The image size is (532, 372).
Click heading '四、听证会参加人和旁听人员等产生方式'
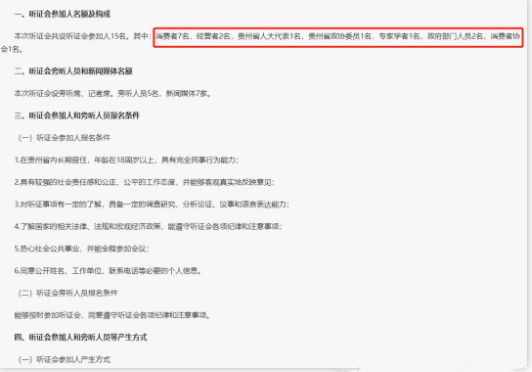[x=80, y=337]
